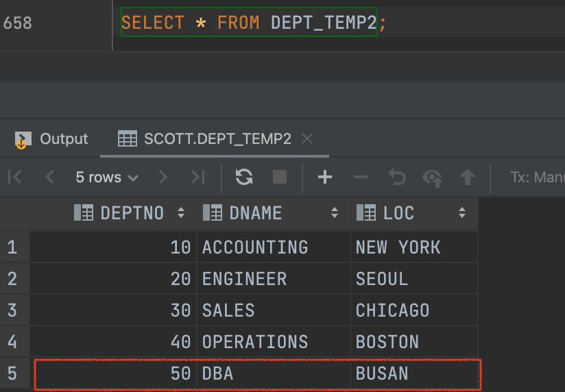
Task: Click the CHICAGO cell
Action: [414, 310]
